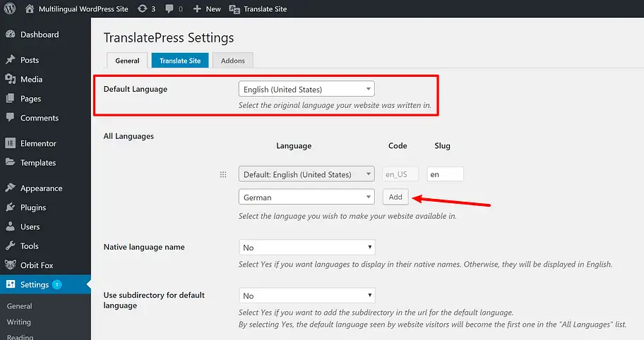Open Pages menu label in the sidebar
The height and width of the screenshot is (340, 644).
[x=31, y=99]
